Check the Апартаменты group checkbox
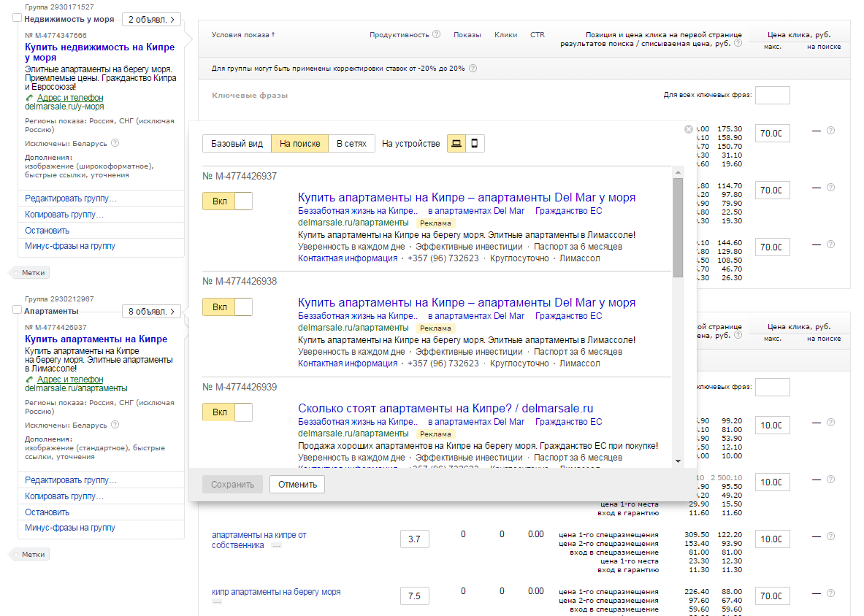The height and width of the screenshot is (616, 864). [17, 310]
